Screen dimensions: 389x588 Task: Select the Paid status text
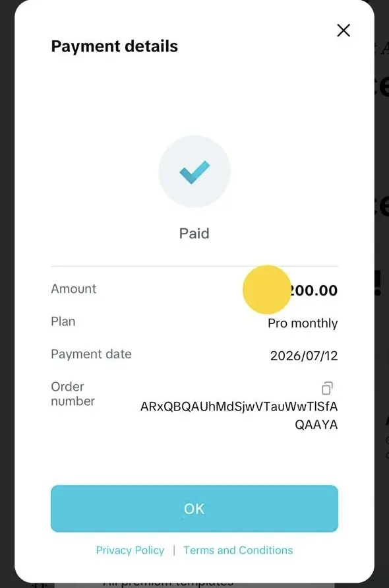(194, 233)
